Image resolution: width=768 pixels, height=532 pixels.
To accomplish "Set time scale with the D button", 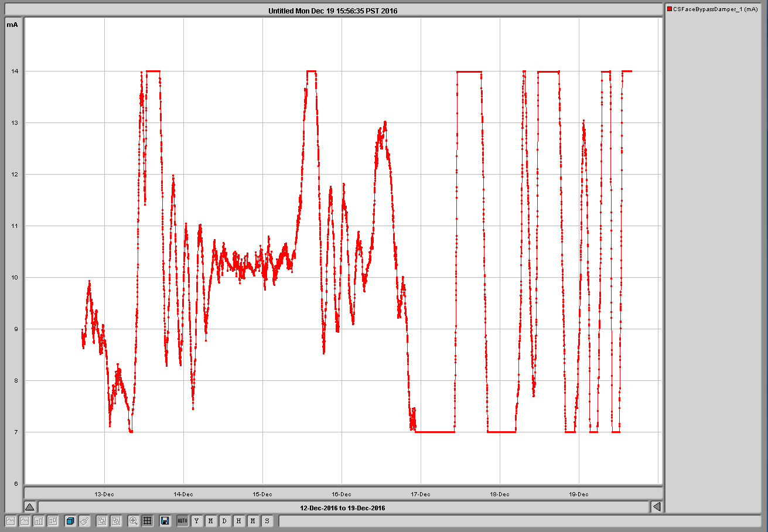I will [224, 521].
